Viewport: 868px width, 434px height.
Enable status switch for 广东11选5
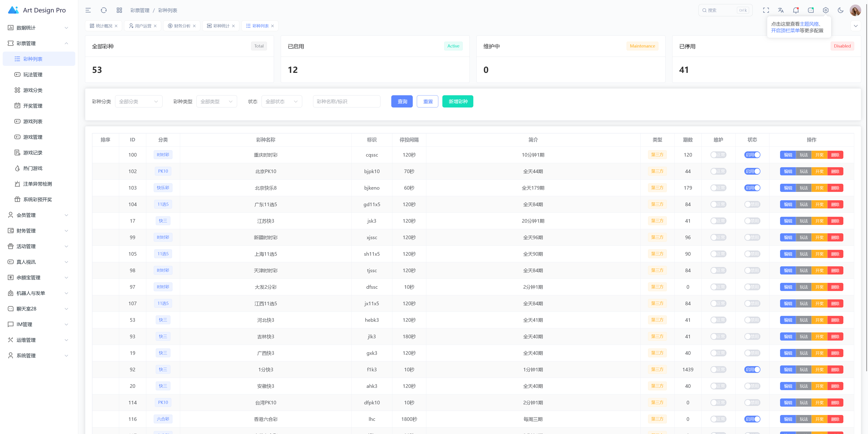pos(752,204)
